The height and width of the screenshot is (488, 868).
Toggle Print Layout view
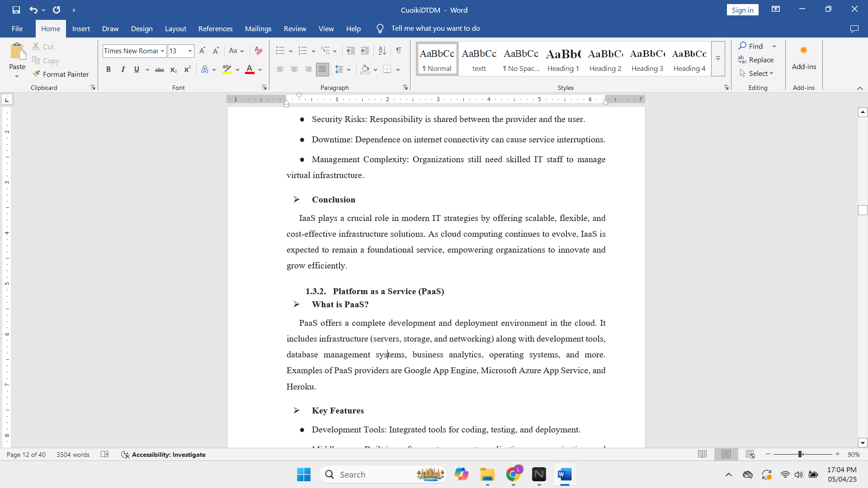coord(726,455)
